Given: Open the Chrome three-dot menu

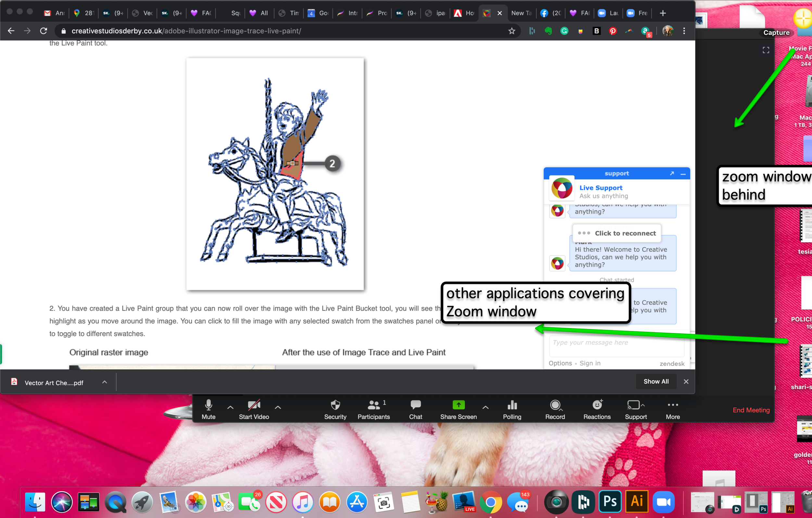Looking at the screenshot, I should click(684, 31).
